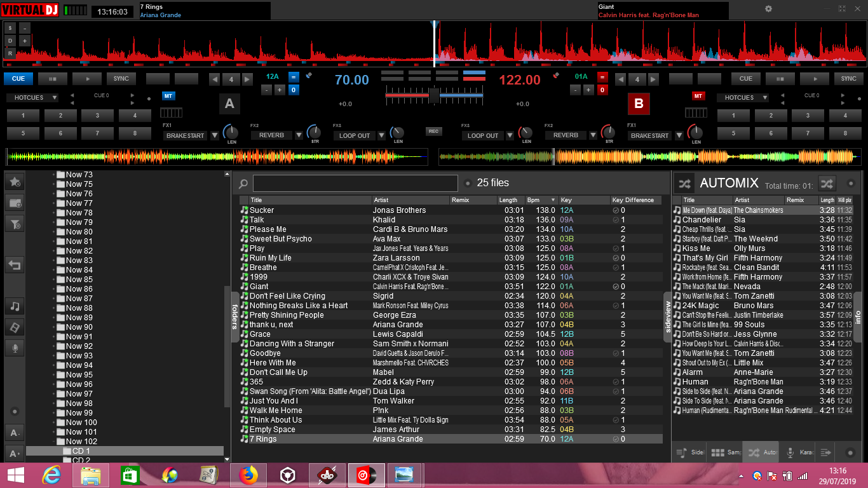Switch to the Automix tab
Screen dimensions: 868x488
click(761, 452)
